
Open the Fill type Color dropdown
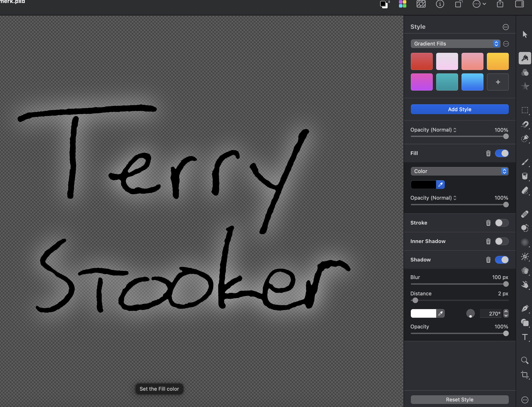459,171
